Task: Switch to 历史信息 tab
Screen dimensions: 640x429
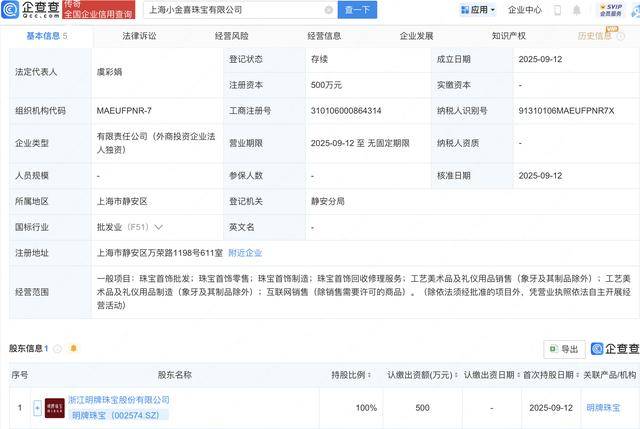Action: (594, 36)
